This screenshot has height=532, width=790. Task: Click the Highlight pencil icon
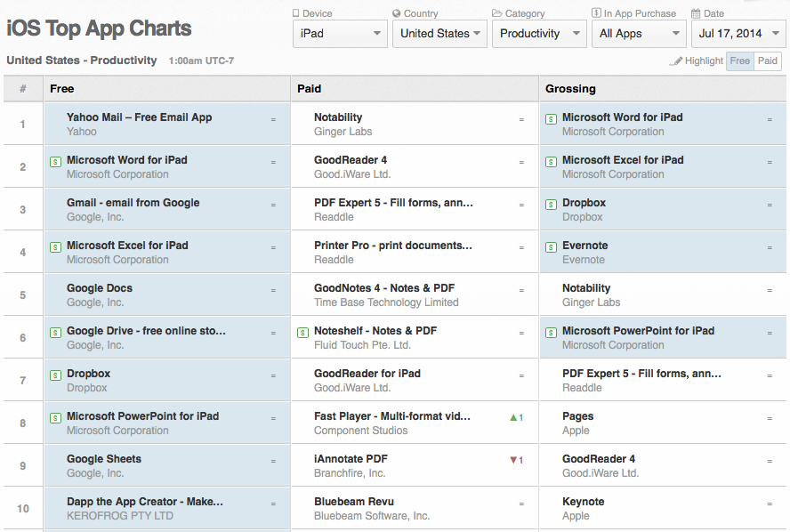(x=675, y=61)
